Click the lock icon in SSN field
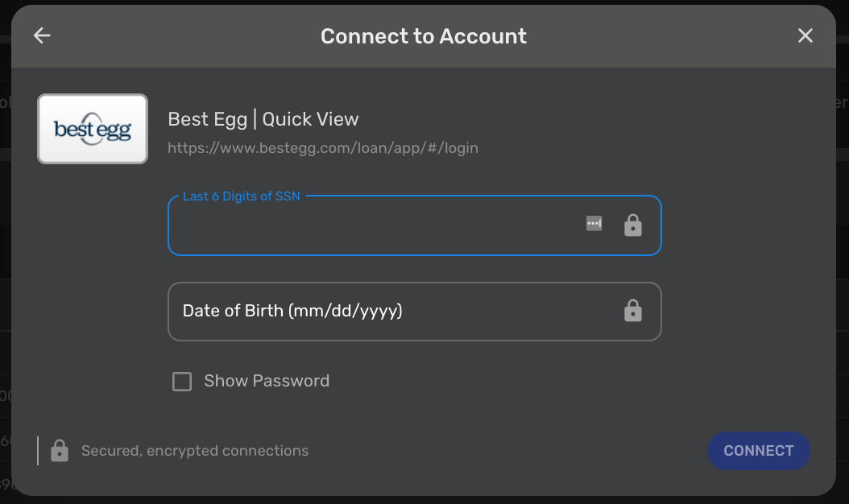 pyautogui.click(x=633, y=225)
